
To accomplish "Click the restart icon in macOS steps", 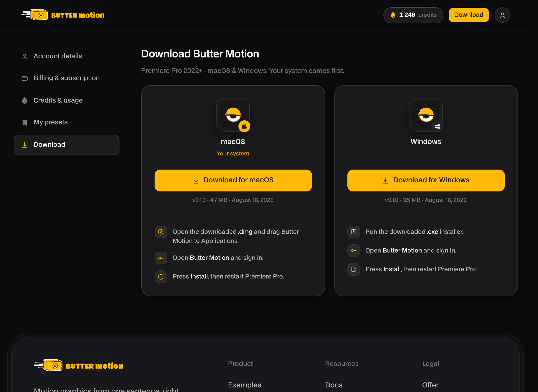I will pyautogui.click(x=161, y=277).
